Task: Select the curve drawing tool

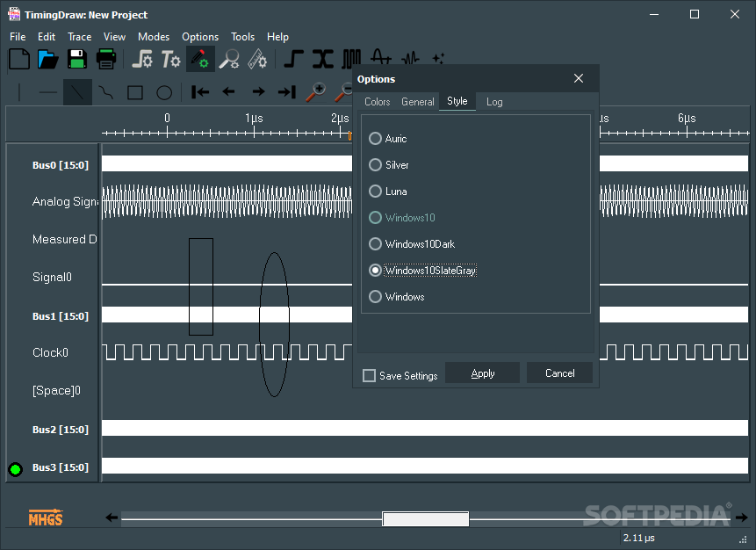Action: point(106,92)
